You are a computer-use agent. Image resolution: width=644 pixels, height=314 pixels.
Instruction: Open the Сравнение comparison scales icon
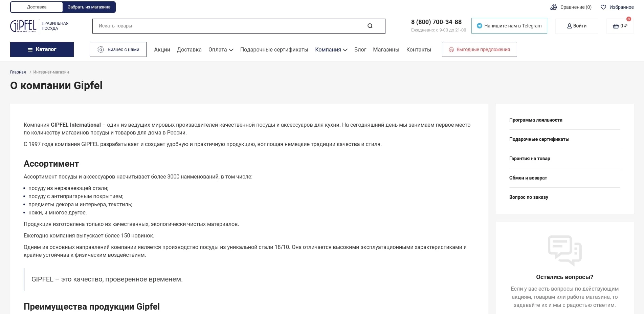pyautogui.click(x=554, y=7)
